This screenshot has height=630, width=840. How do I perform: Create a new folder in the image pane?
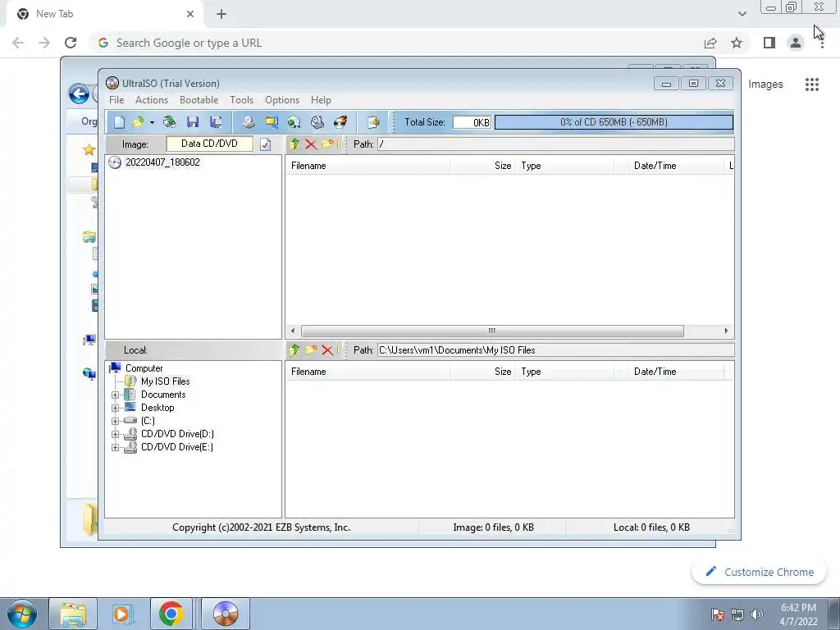point(327,144)
